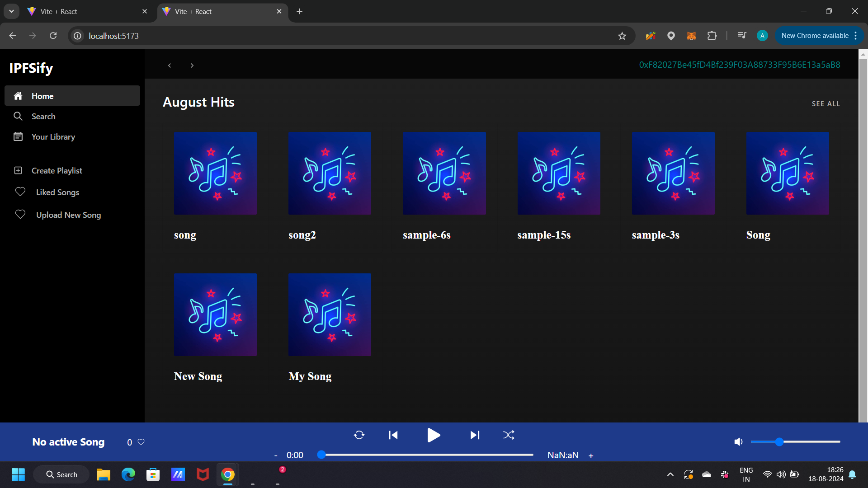Open the MetaMask fox extension icon
Viewport: 868px width, 488px height.
tap(691, 36)
